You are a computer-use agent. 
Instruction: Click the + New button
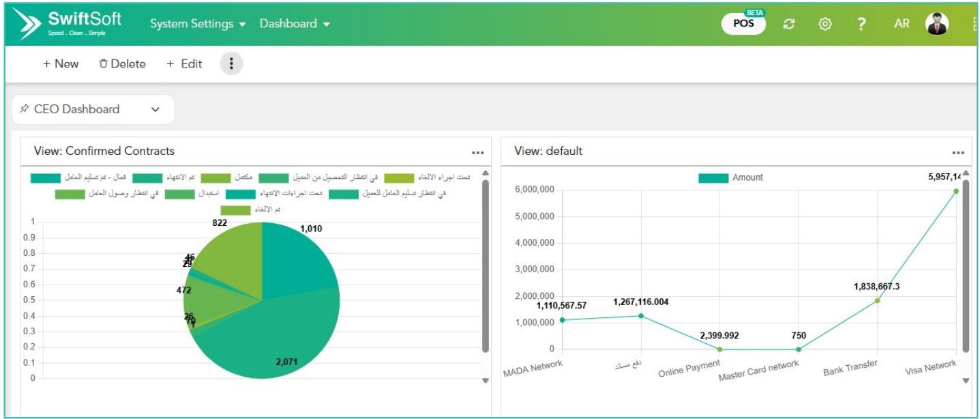click(61, 63)
